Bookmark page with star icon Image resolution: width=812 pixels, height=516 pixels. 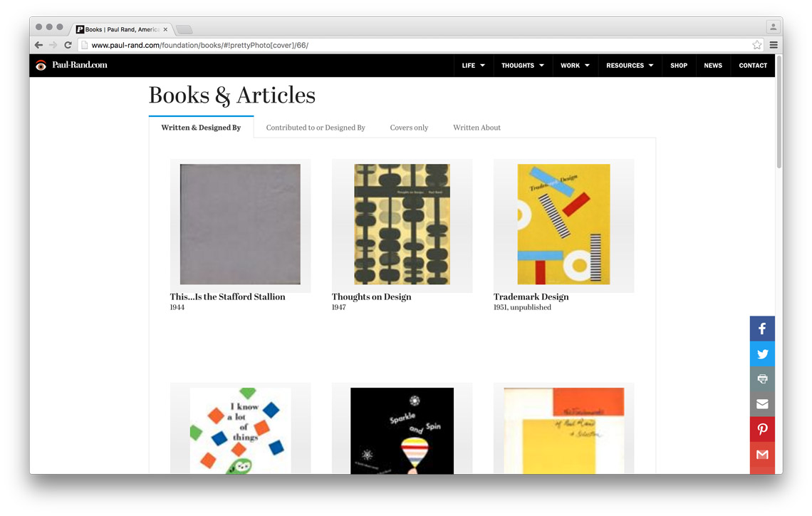756,45
